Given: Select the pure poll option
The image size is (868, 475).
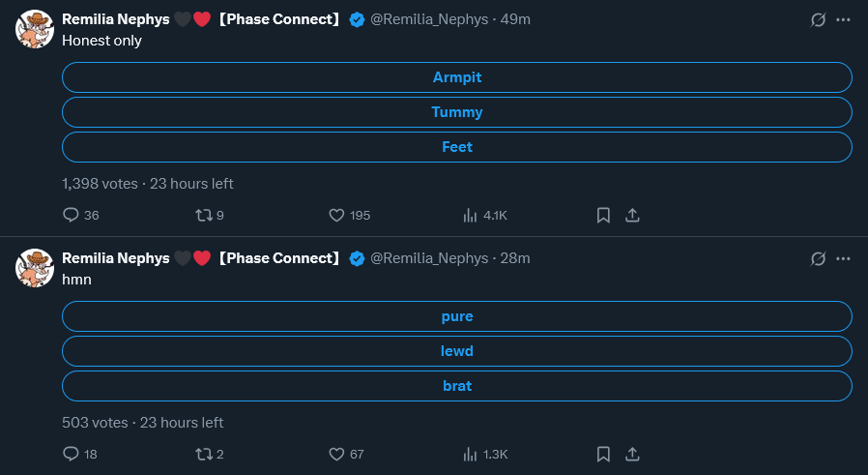Looking at the screenshot, I should pyautogui.click(x=456, y=316).
